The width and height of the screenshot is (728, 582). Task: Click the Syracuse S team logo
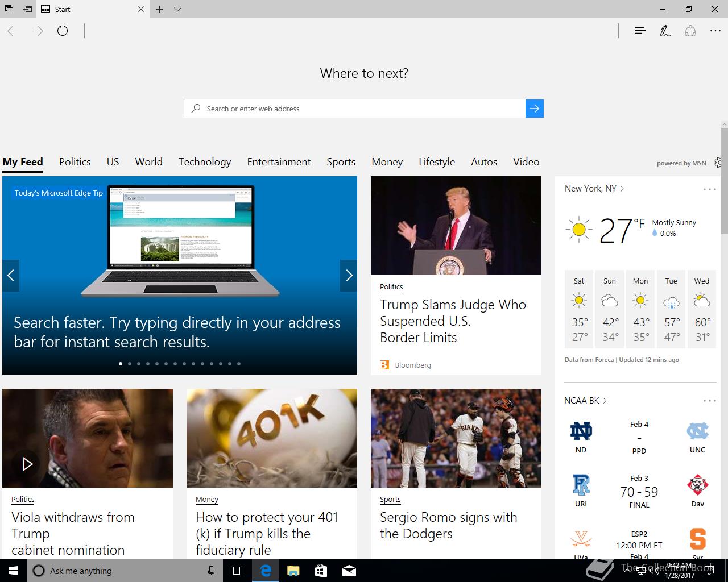[x=698, y=539]
